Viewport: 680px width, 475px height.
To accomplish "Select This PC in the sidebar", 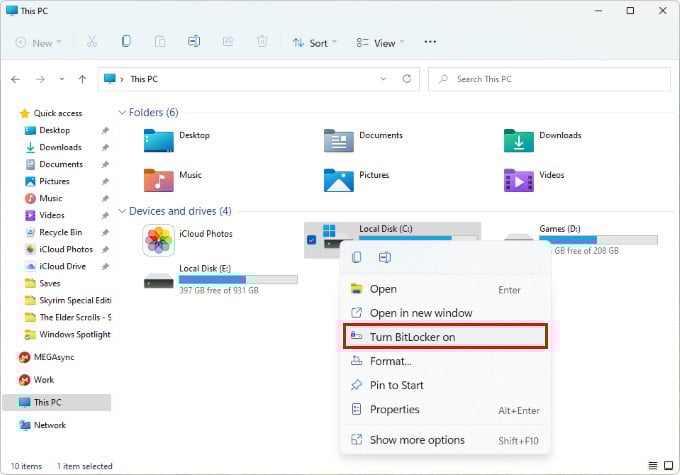I will coord(57,402).
